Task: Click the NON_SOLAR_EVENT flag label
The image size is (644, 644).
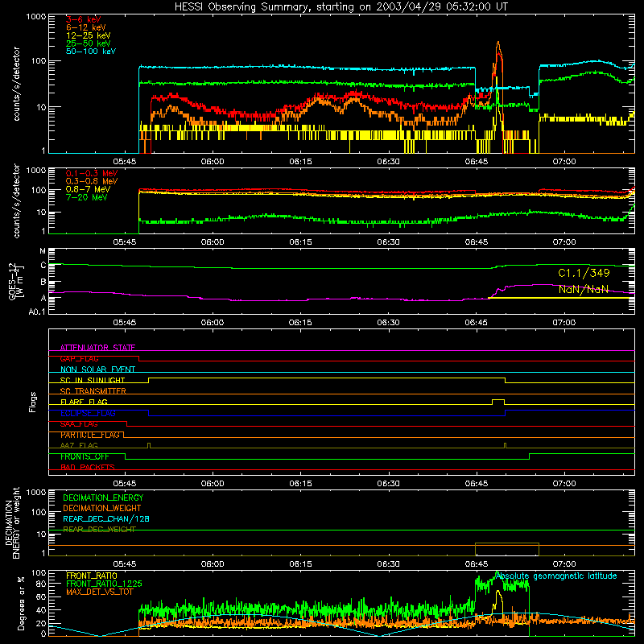Action: (97, 369)
